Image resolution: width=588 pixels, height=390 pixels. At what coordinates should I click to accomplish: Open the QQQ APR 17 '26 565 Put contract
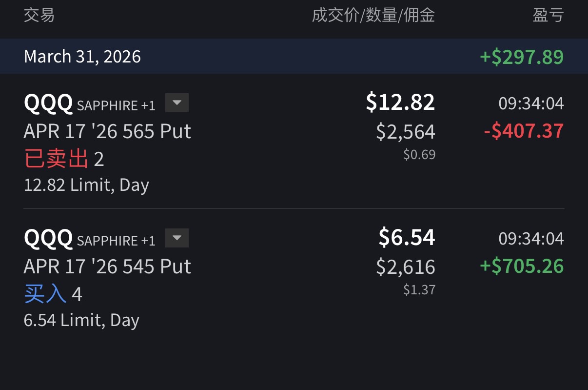coord(107,131)
